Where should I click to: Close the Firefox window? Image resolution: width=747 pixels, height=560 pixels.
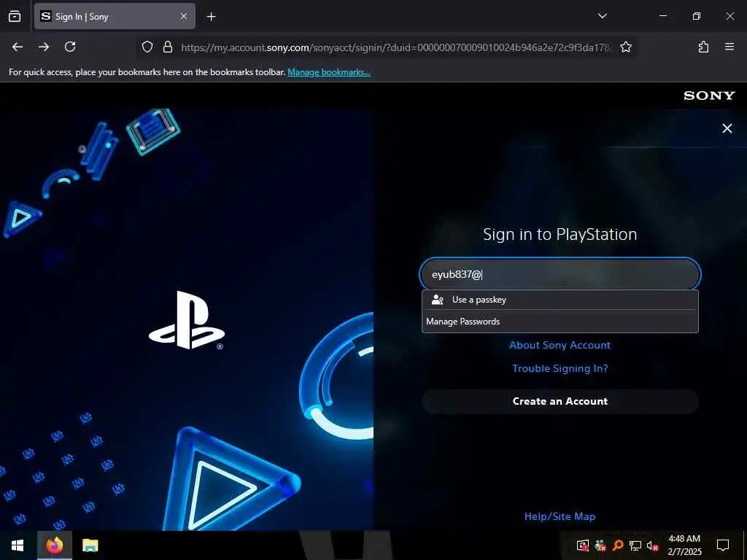(x=729, y=16)
